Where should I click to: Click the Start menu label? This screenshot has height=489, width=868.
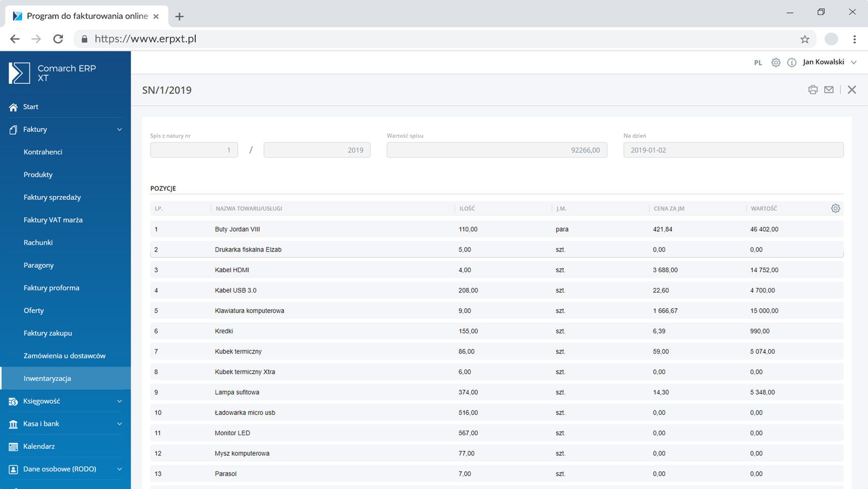(31, 107)
